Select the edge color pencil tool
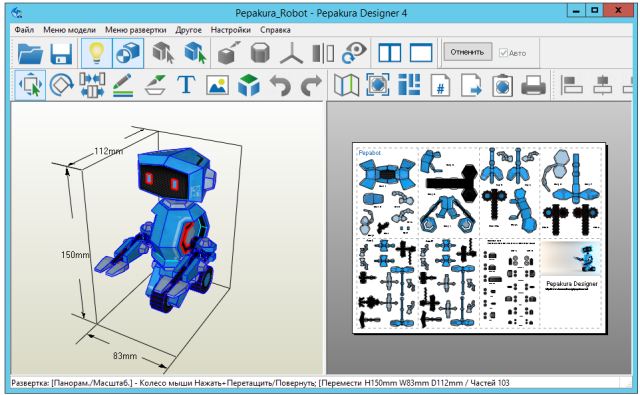 pyautogui.click(x=123, y=85)
